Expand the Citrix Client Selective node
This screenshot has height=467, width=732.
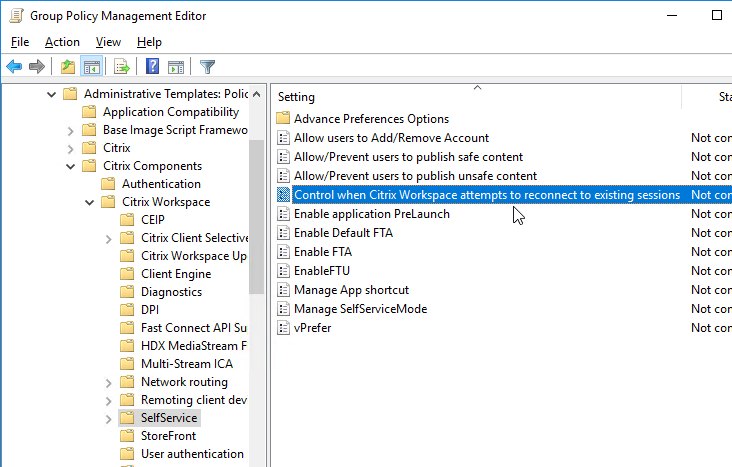tap(108, 239)
